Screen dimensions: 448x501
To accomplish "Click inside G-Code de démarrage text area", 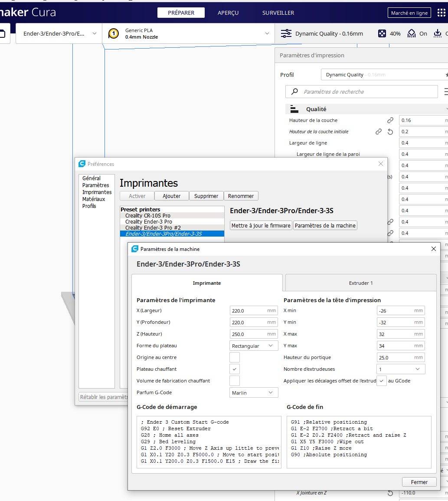I will point(209,442).
